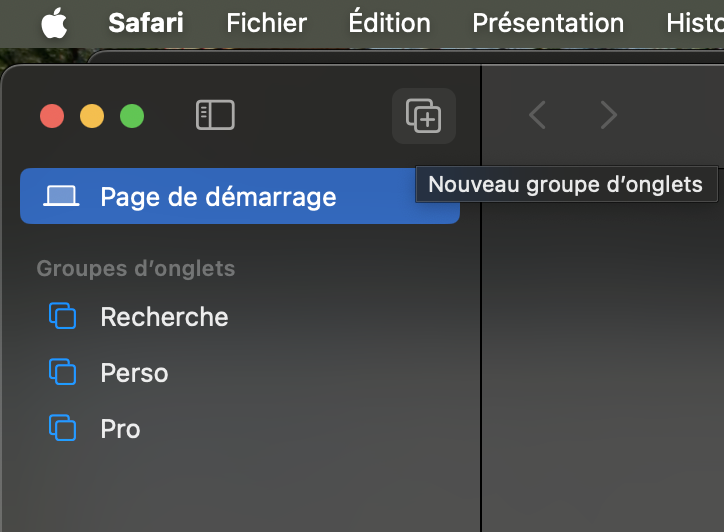The image size is (724, 532).
Task: Click the Groupes d'onglets section header
Action: point(136,268)
